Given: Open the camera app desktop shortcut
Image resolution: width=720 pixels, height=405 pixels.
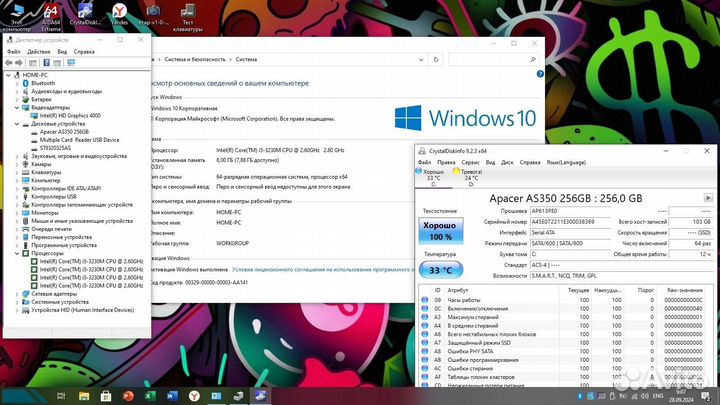Looking at the screenshot, I should pos(153,14).
